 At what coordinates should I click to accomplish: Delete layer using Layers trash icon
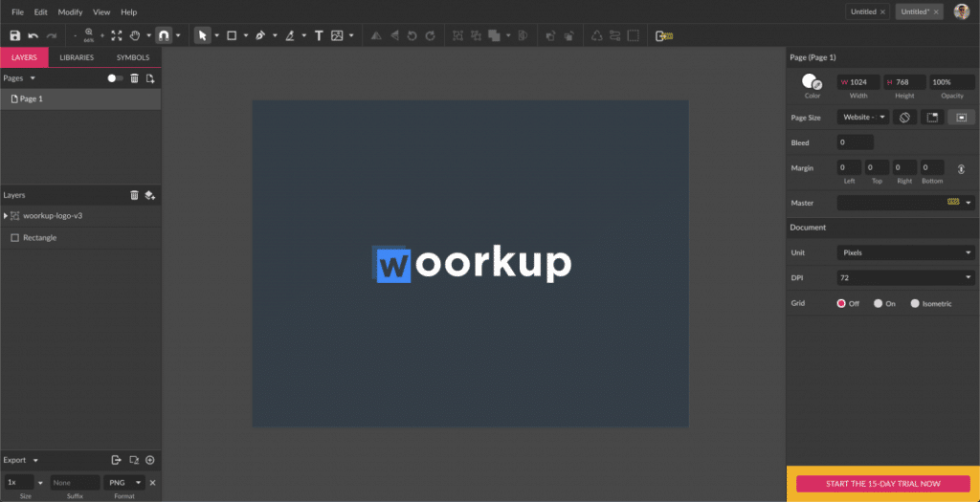[x=134, y=195]
